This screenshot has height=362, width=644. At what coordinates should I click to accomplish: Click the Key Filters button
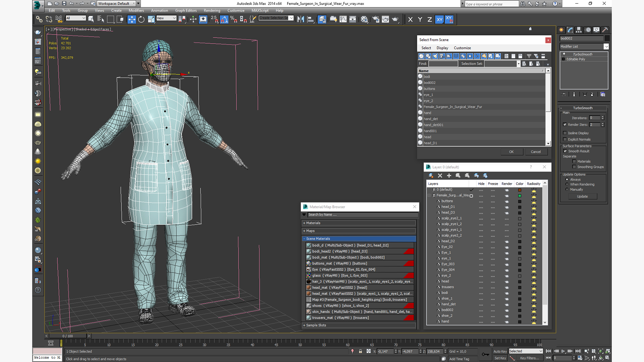pos(530,358)
